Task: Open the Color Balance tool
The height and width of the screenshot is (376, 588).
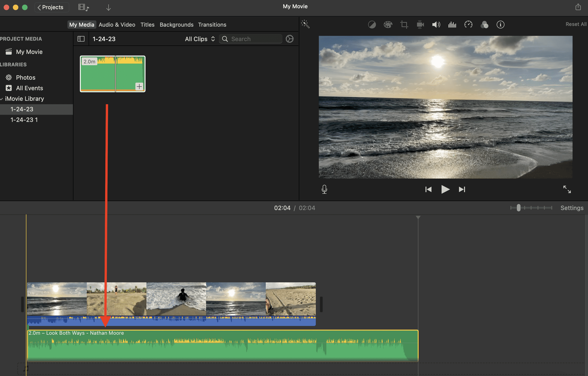Action: pos(372,25)
